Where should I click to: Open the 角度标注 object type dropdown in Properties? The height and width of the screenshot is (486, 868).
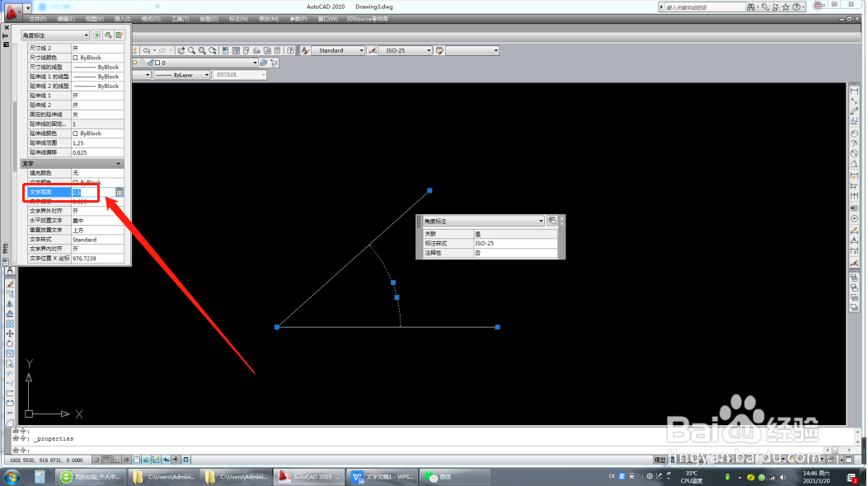coord(55,35)
